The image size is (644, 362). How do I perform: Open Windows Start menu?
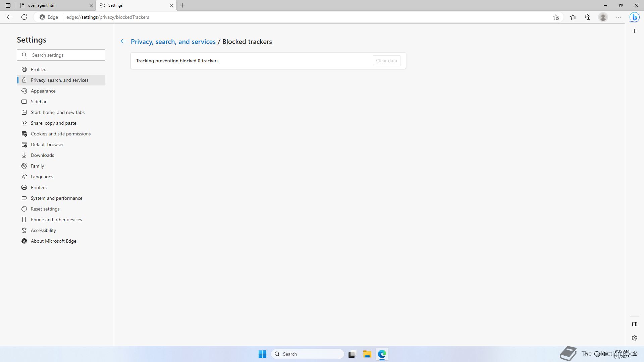[262, 354]
